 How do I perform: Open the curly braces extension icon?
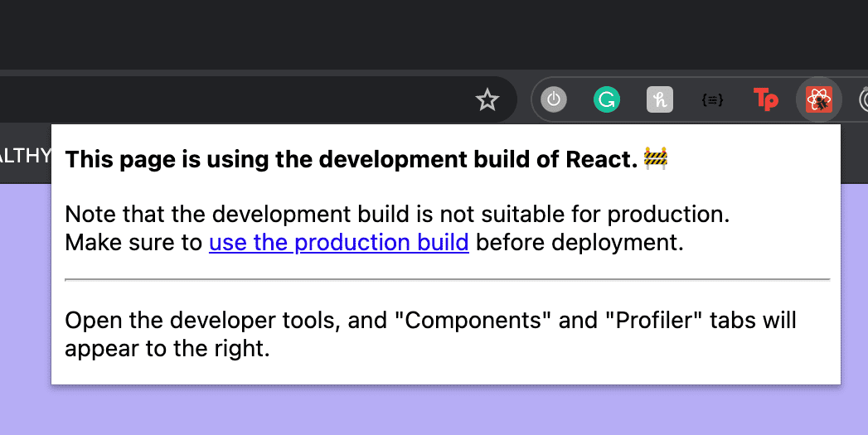pyautogui.click(x=712, y=100)
